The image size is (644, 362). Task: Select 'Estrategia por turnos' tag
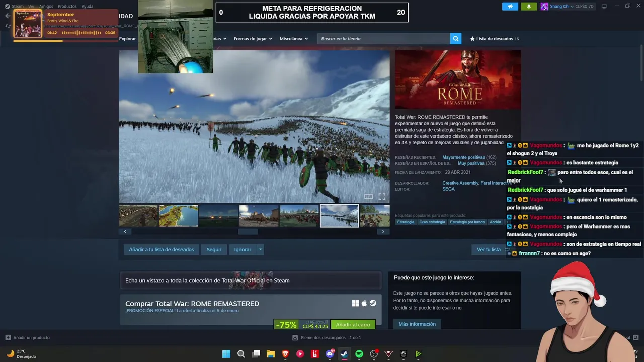point(467,222)
